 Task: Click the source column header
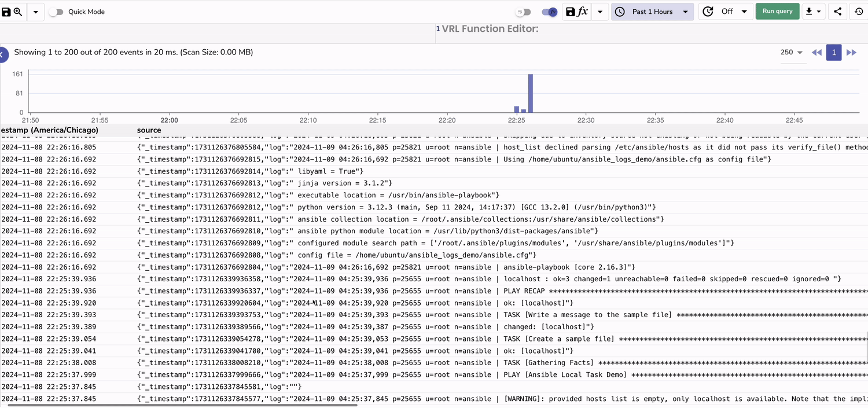click(x=149, y=130)
